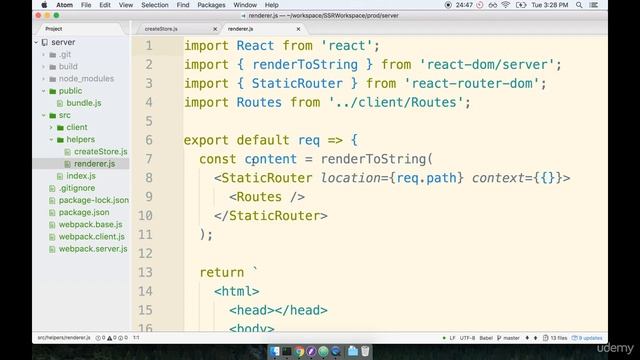Open the Notification Center icon
This screenshot has width=640, height=360.
pos(594,5)
